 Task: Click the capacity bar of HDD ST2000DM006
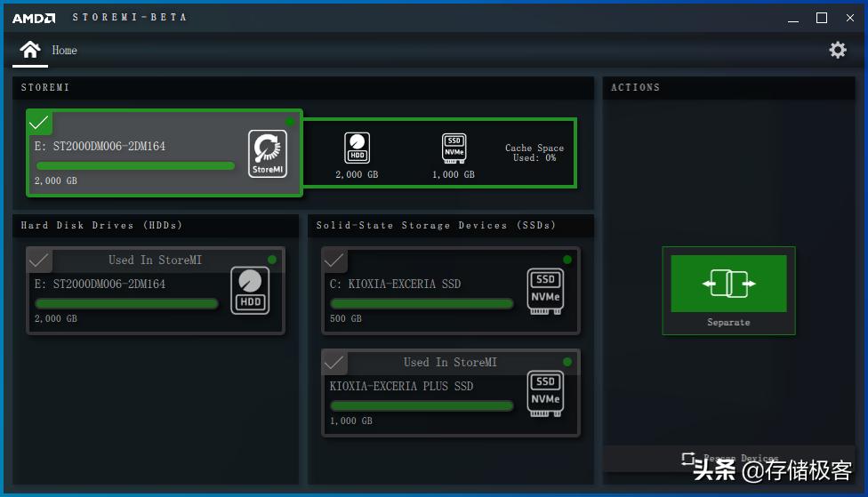(126, 303)
